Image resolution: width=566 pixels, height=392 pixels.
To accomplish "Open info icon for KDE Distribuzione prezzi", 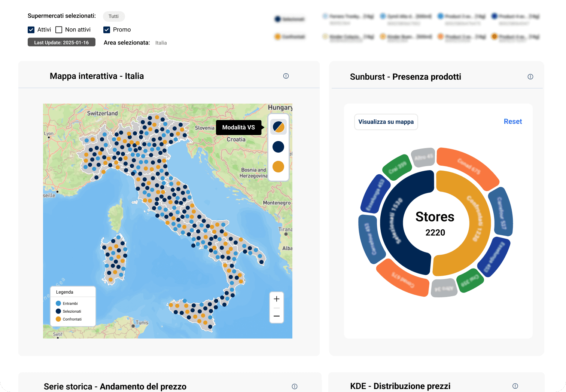I will point(515,386).
